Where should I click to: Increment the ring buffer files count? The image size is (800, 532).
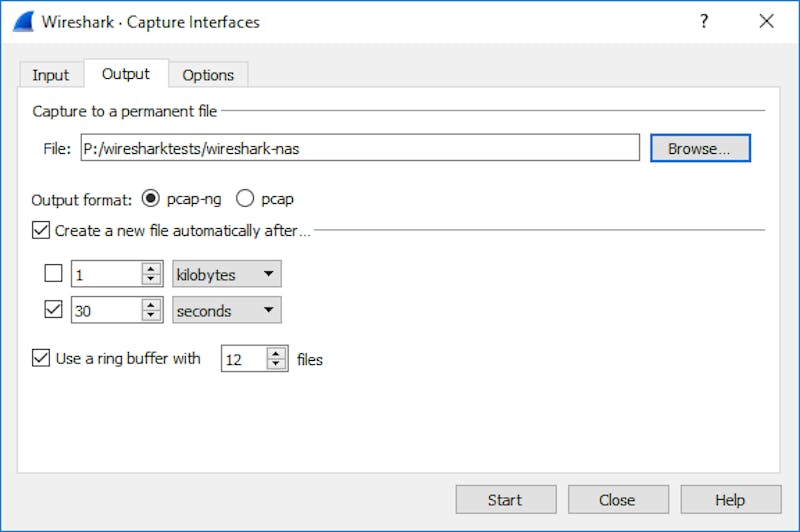click(277, 353)
